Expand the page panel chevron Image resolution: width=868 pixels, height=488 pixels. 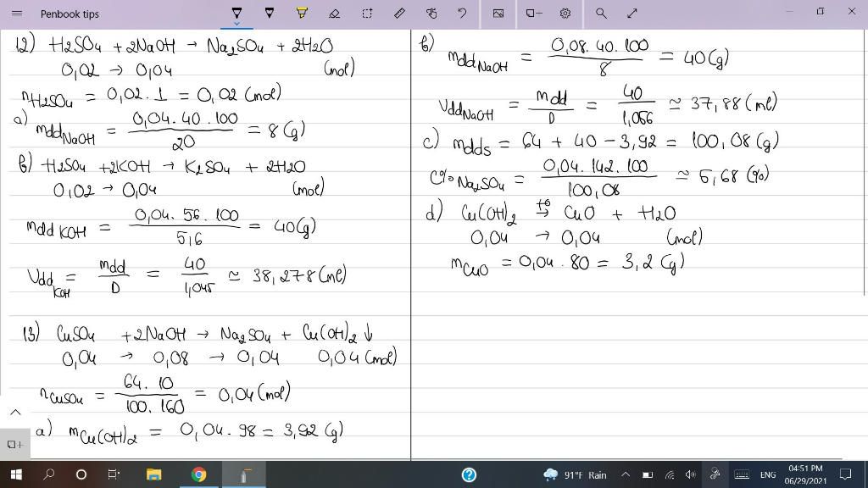(15, 413)
